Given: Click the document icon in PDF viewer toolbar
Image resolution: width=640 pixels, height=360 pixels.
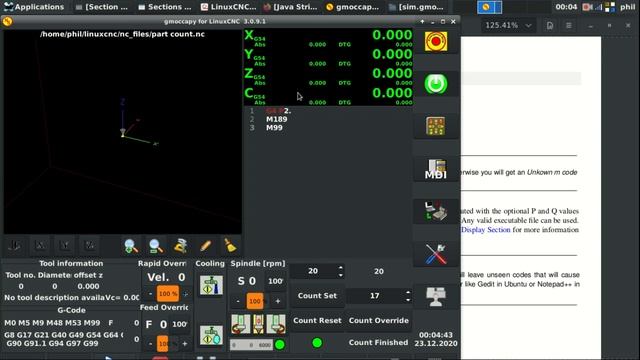Looking at the screenshot, I should tap(550, 26).
